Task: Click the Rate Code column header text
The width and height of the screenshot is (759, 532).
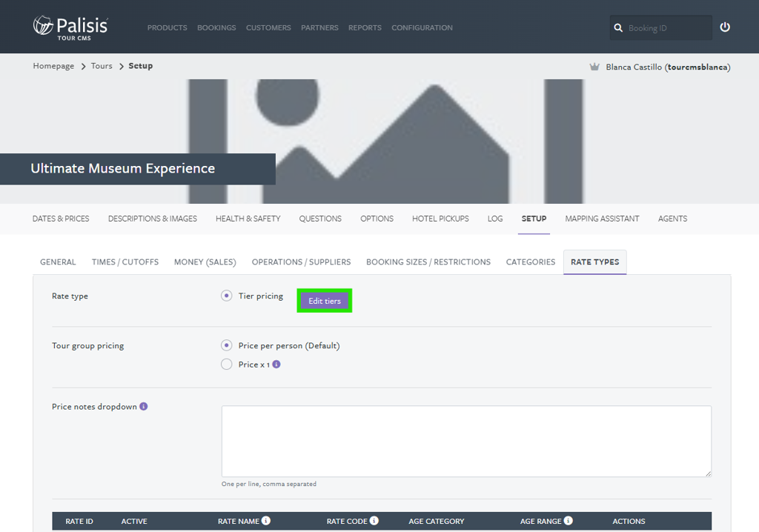Action: click(347, 522)
